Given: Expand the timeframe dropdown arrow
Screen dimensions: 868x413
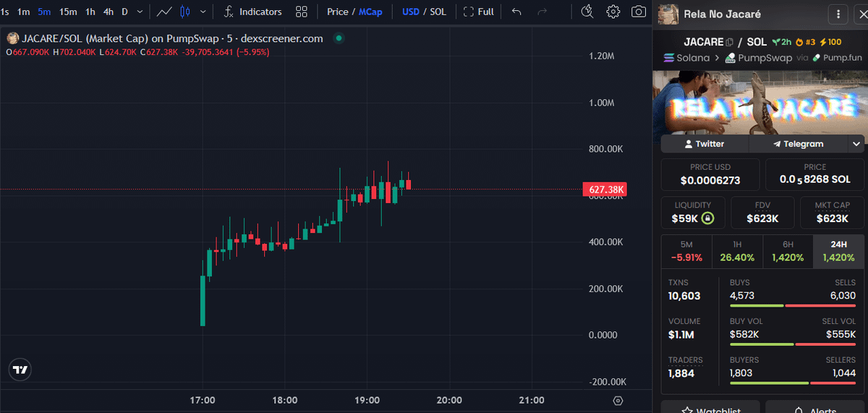Looking at the screenshot, I should (140, 12).
